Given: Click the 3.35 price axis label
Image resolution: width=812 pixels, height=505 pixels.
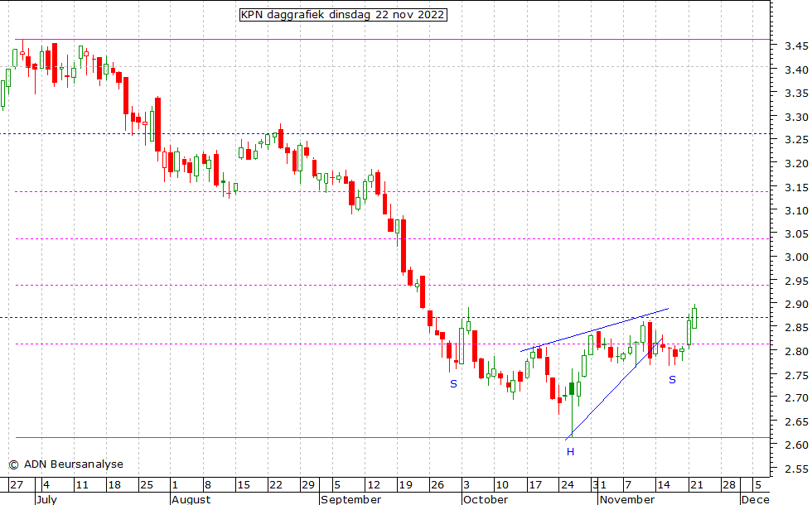Looking at the screenshot, I should [796, 94].
